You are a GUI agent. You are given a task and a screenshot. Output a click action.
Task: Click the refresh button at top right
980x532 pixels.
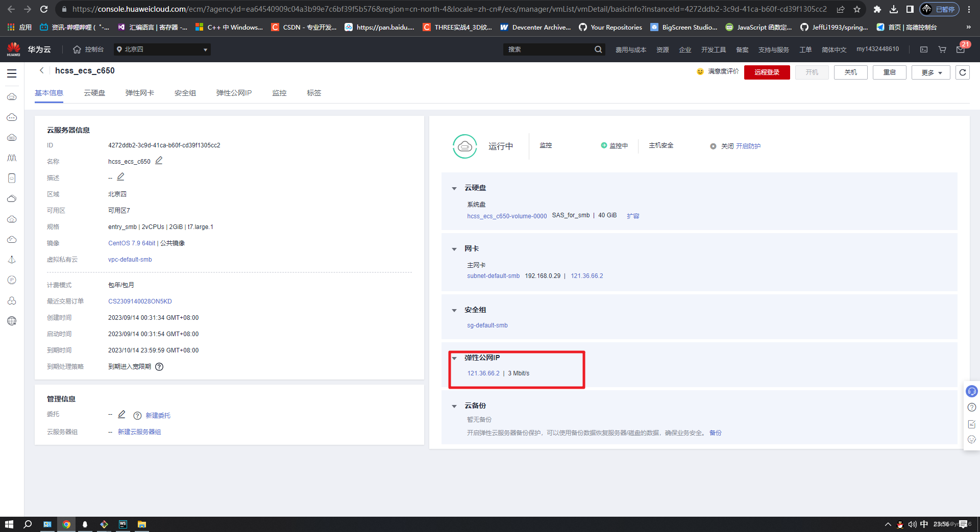pyautogui.click(x=963, y=72)
